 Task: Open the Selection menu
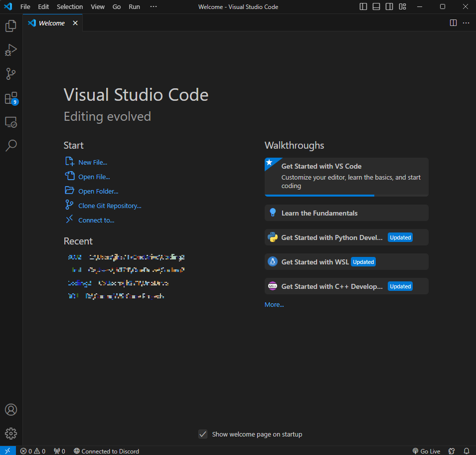(x=70, y=6)
